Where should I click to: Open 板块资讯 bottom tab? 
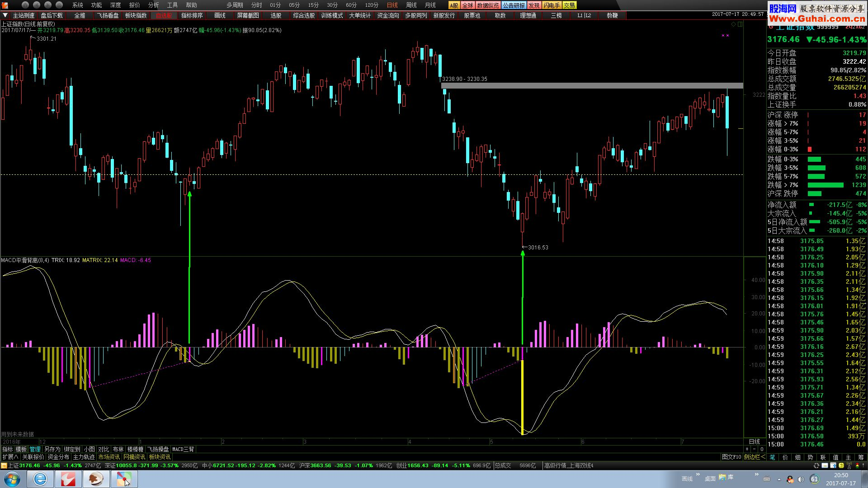(x=160, y=457)
